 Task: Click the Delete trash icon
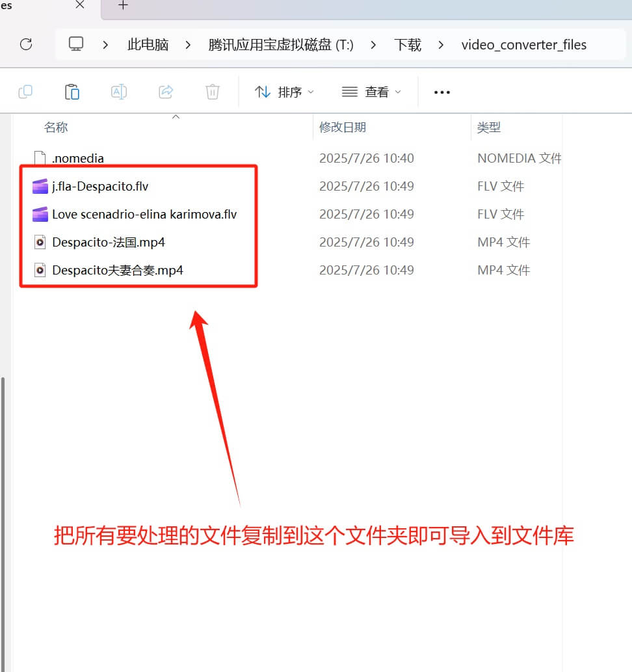213,92
